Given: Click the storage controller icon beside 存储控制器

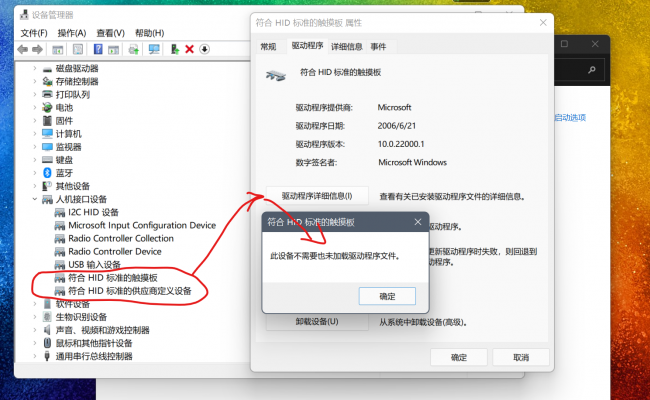Looking at the screenshot, I should coord(47,82).
